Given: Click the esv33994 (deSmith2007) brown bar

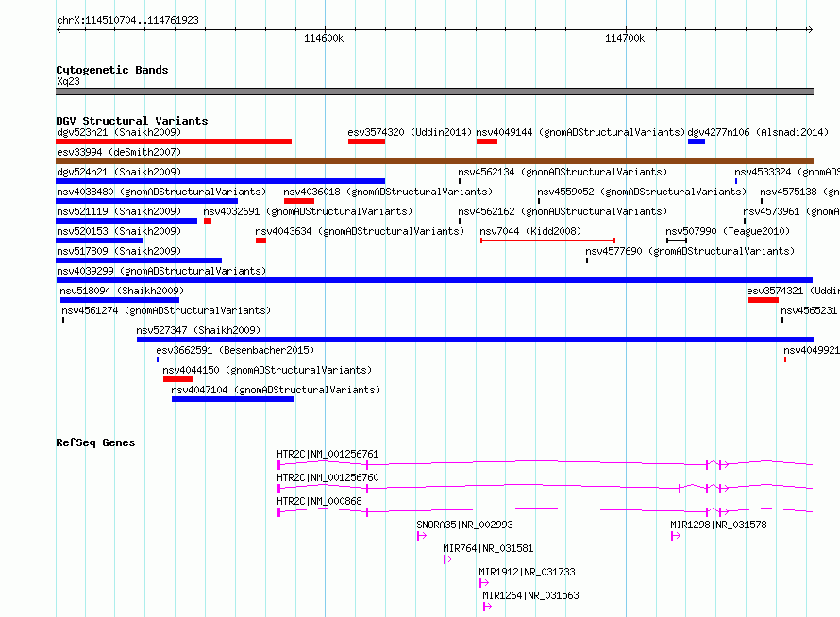Looking at the screenshot, I should click(434, 161).
